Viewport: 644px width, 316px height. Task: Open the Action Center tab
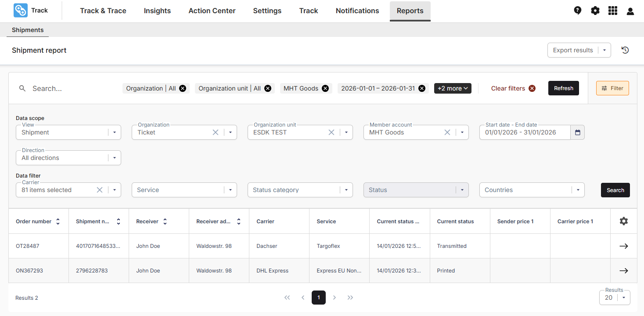coord(212,11)
